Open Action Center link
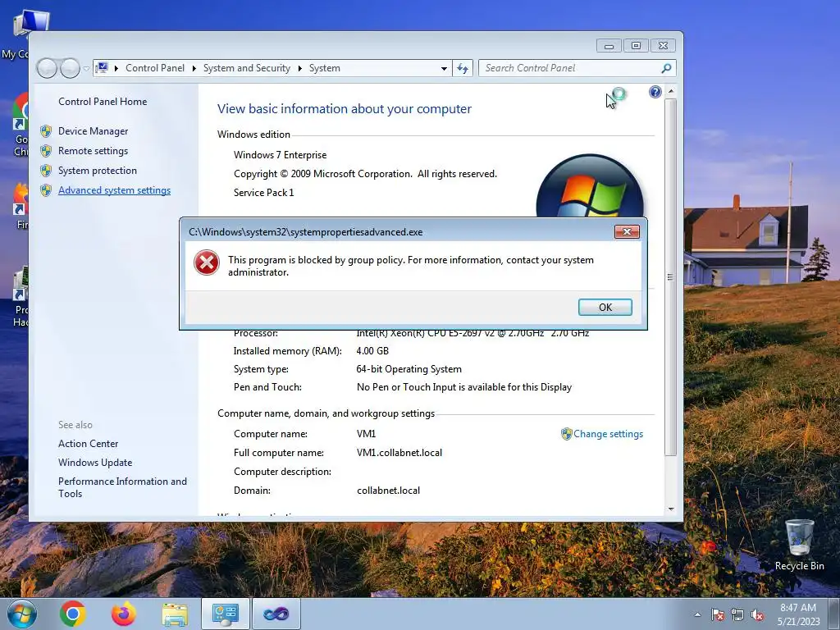 [x=89, y=444]
